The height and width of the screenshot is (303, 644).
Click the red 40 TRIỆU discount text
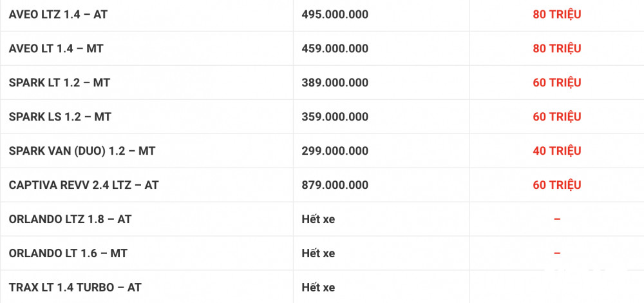(x=556, y=151)
